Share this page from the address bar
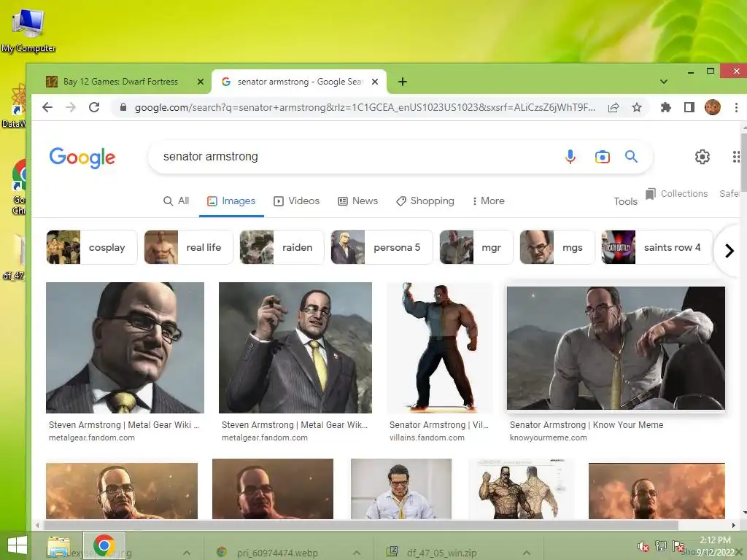The width and height of the screenshot is (747, 560). pyautogui.click(x=614, y=107)
